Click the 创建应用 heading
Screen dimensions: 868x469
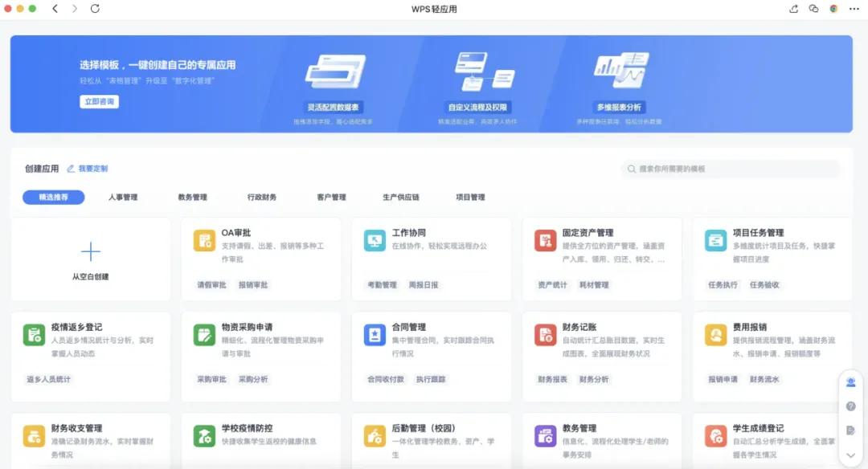coord(42,169)
